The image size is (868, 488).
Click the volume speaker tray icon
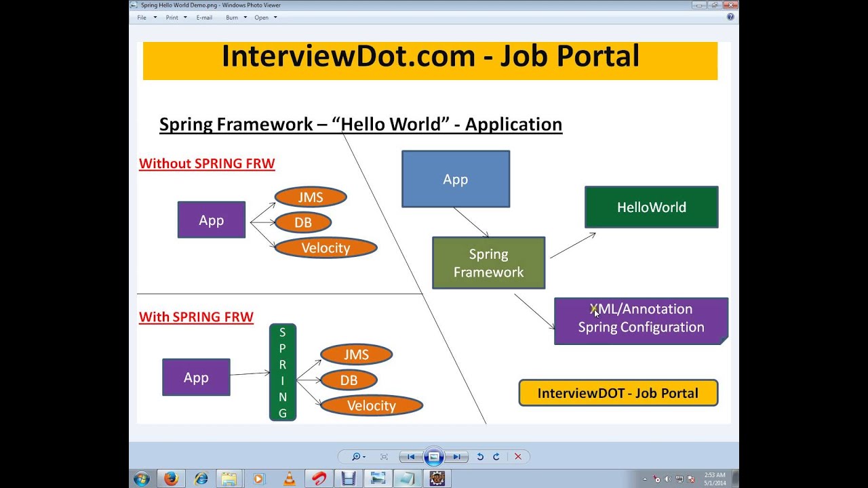pyautogui.click(x=668, y=479)
